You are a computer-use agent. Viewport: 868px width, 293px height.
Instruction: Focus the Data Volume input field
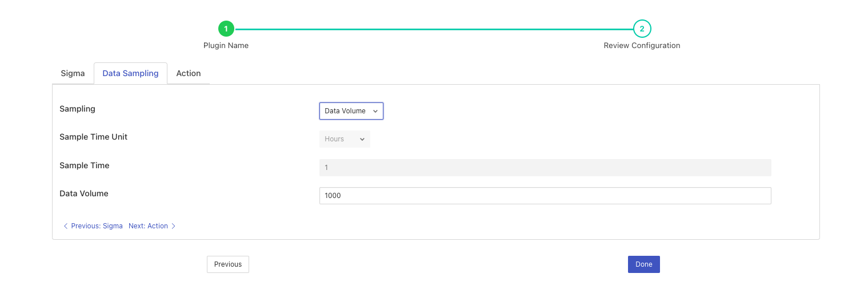tap(545, 196)
